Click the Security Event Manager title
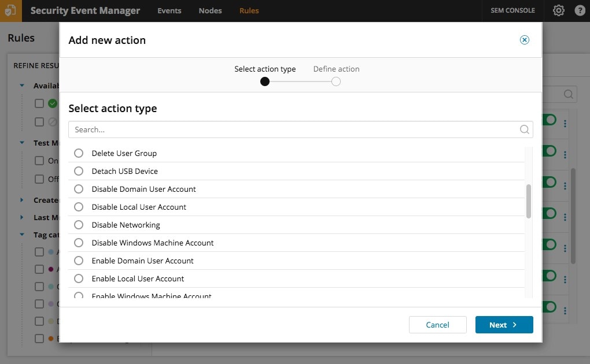The height and width of the screenshot is (364, 590). point(85,10)
